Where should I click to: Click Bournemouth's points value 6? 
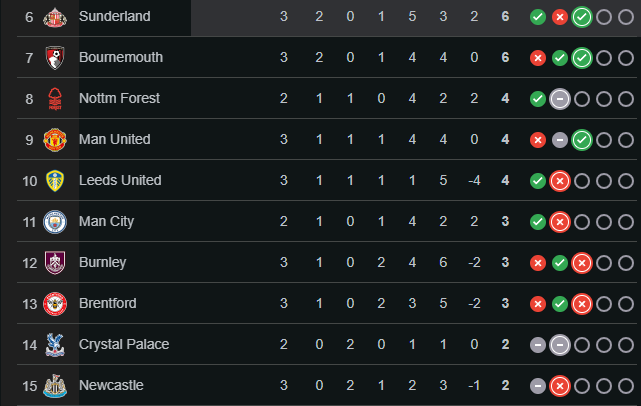[505, 57]
